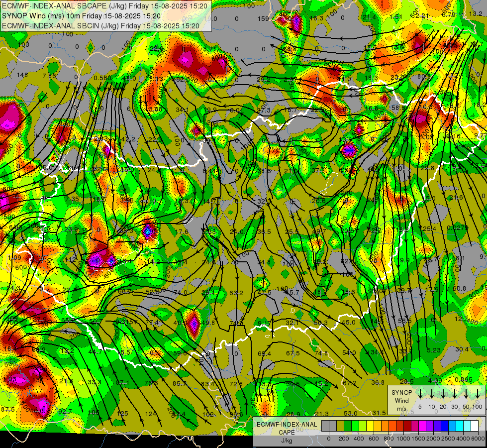Click the 10 m/s wind arrow in legend
The height and width of the screenshot is (448, 487).
point(432,393)
